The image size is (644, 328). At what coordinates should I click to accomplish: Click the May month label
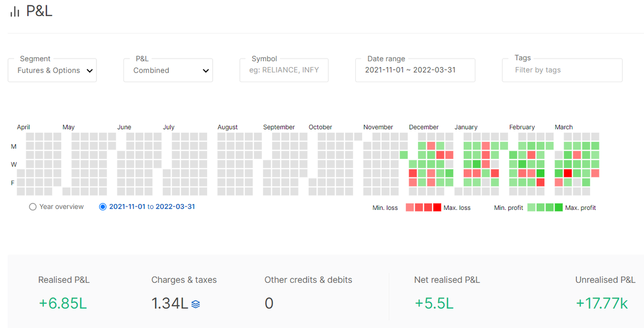click(69, 127)
